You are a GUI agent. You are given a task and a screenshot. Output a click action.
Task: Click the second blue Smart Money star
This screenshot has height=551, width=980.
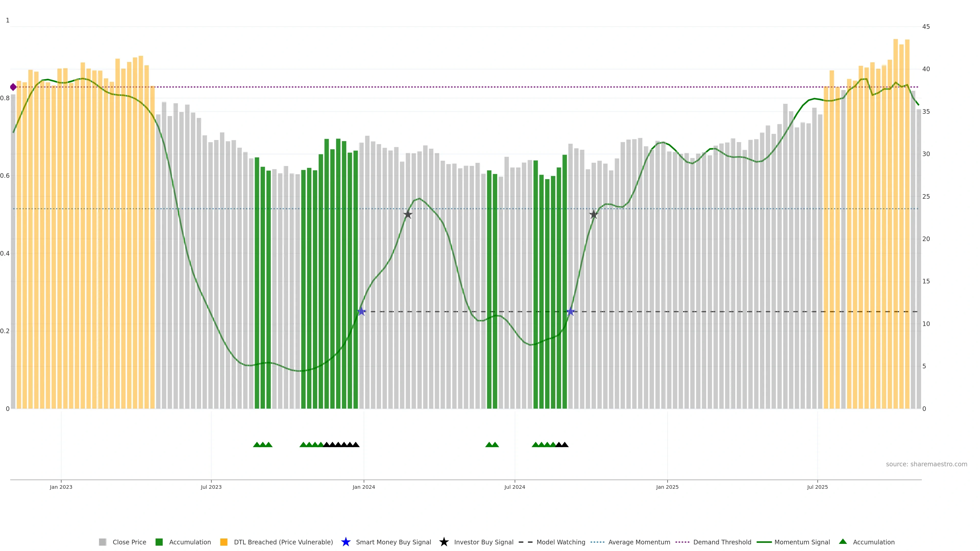570,312
